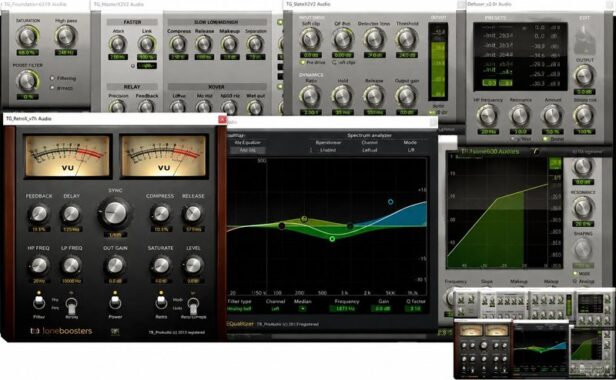
Task: Enable the Pre drive toggle under Soft clip
Action: point(303,62)
